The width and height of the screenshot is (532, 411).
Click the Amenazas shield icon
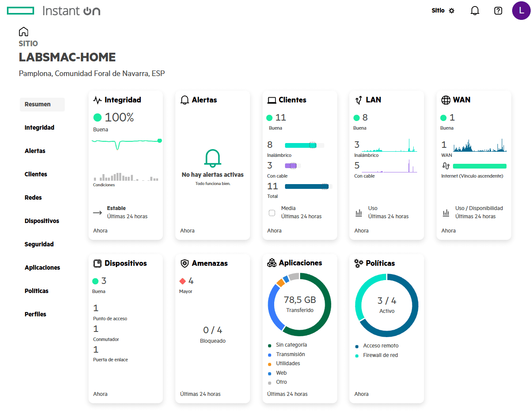pos(185,263)
